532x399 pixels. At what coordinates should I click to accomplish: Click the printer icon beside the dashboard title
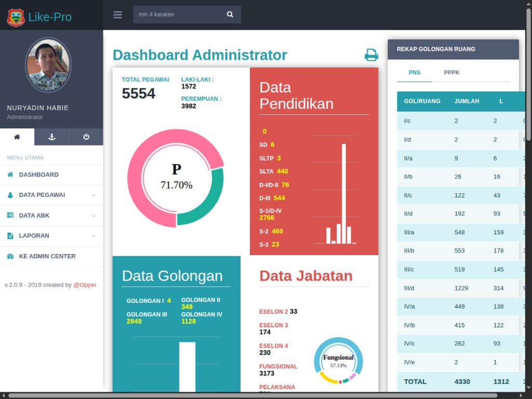point(371,55)
